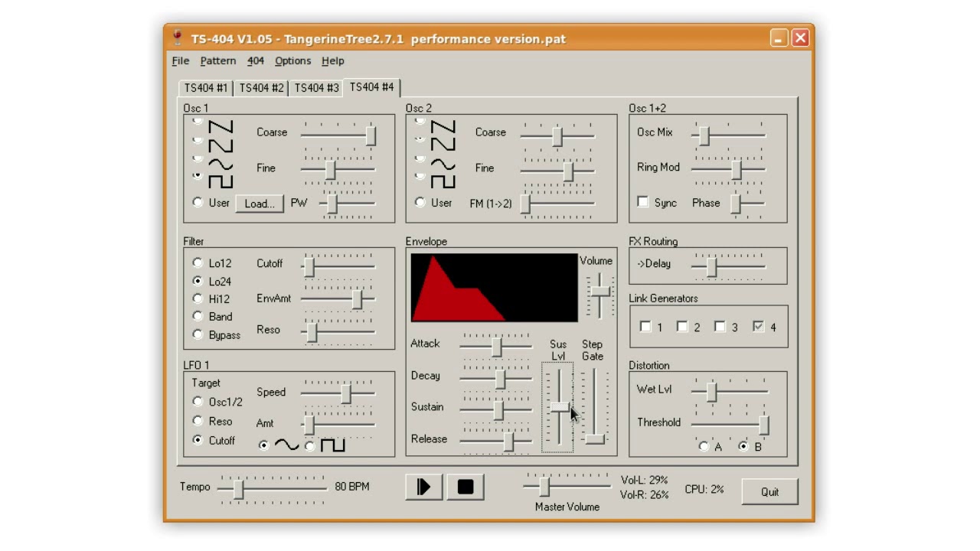Click the Quit button

[770, 491]
